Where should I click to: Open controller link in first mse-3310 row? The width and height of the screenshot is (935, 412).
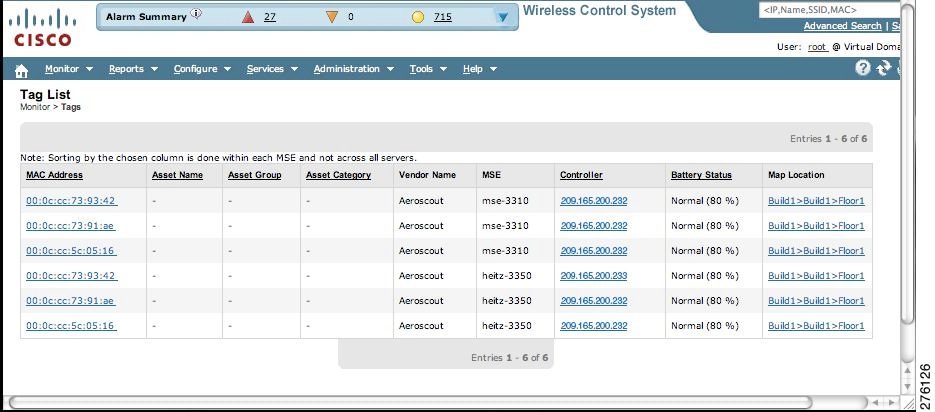[x=593, y=201]
